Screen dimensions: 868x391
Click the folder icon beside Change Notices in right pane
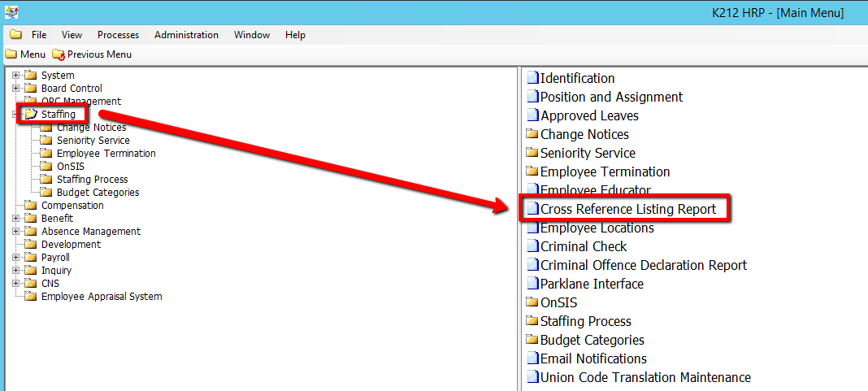pyautogui.click(x=532, y=134)
